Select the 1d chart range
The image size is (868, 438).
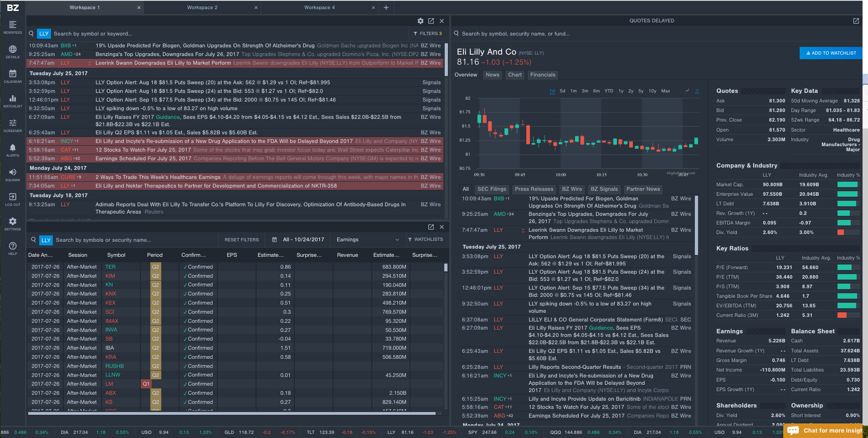[x=552, y=91]
